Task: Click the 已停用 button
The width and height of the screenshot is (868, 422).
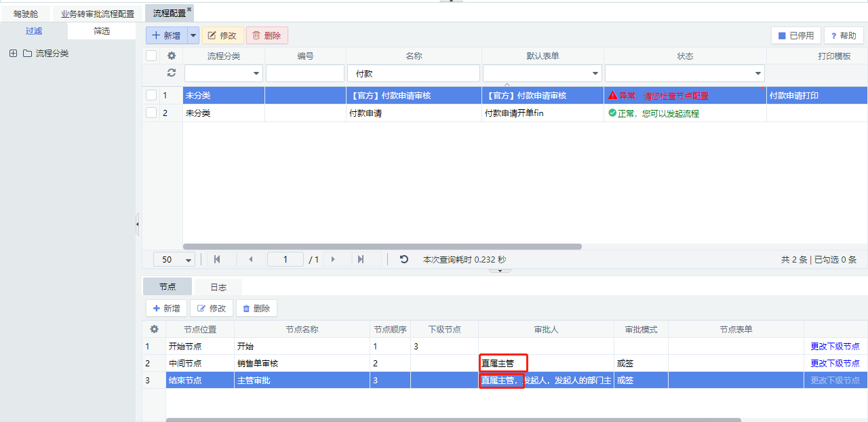Action: pyautogui.click(x=796, y=36)
